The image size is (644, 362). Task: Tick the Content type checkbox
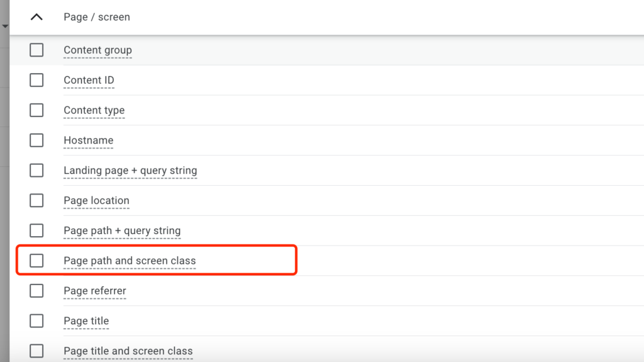pos(36,110)
